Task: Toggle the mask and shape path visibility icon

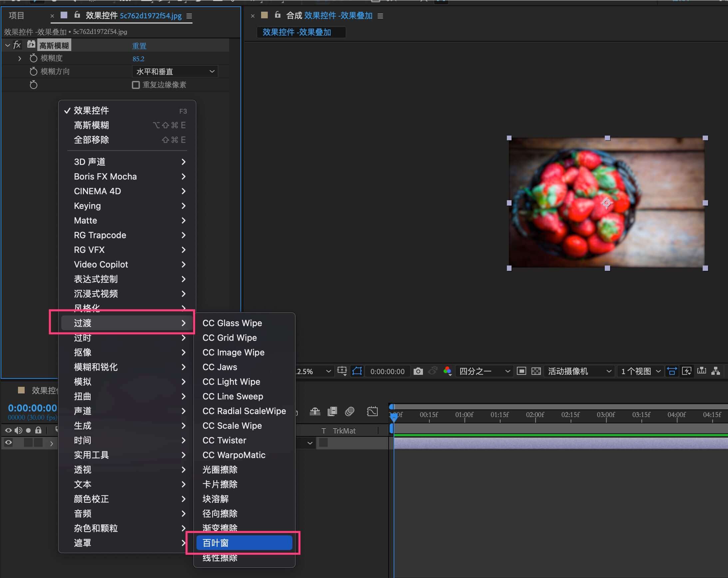Action: 357,371
